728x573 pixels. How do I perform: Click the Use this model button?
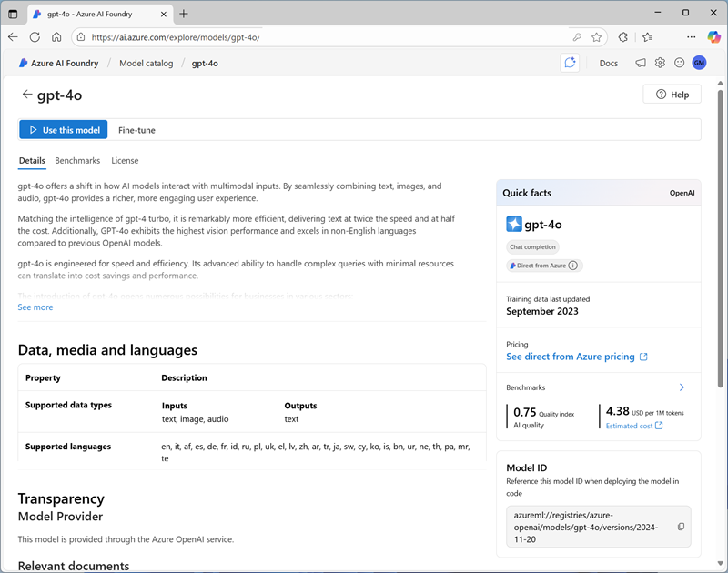point(64,130)
